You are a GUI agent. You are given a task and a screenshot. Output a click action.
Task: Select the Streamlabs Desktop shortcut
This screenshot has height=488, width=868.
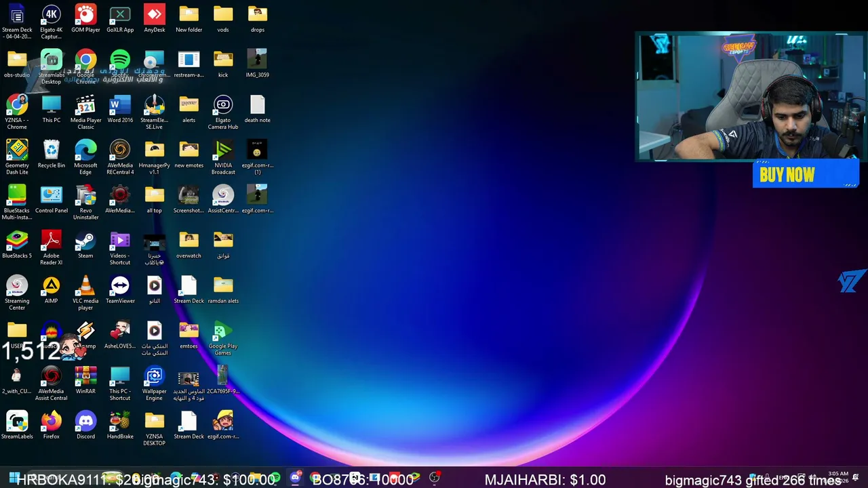pos(51,66)
